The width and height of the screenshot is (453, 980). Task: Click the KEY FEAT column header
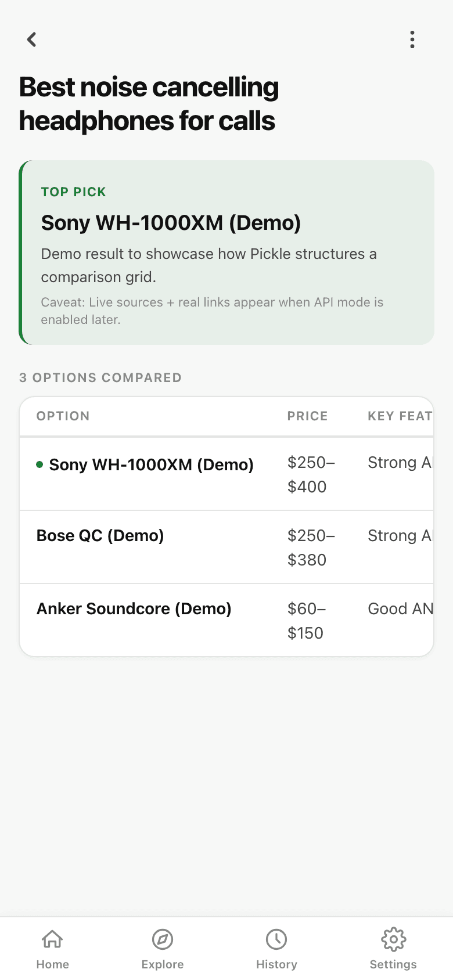tap(400, 416)
